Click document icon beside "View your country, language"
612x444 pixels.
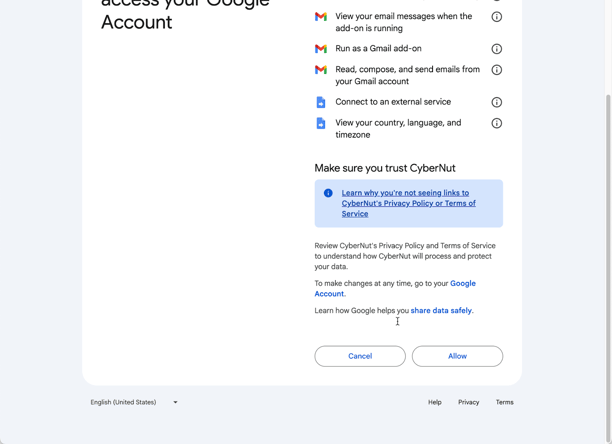pyautogui.click(x=321, y=123)
